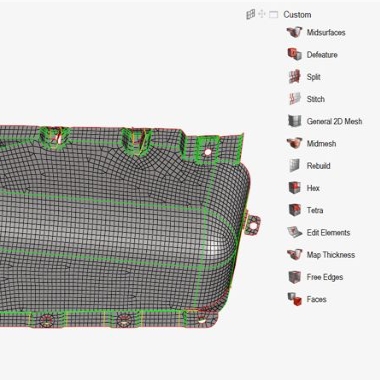Click the General 2D Mesh label
The height and width of the screenshot is (380, 380).
[334, 121]
